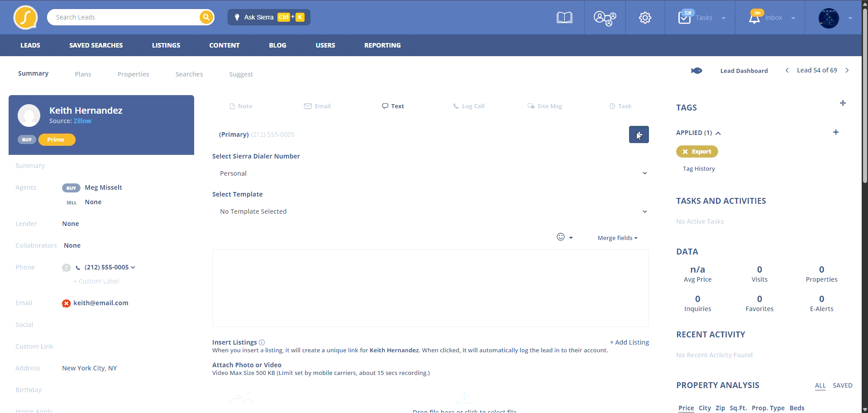
Task: Open the settings gear icon
Action: tap(645, 18)
